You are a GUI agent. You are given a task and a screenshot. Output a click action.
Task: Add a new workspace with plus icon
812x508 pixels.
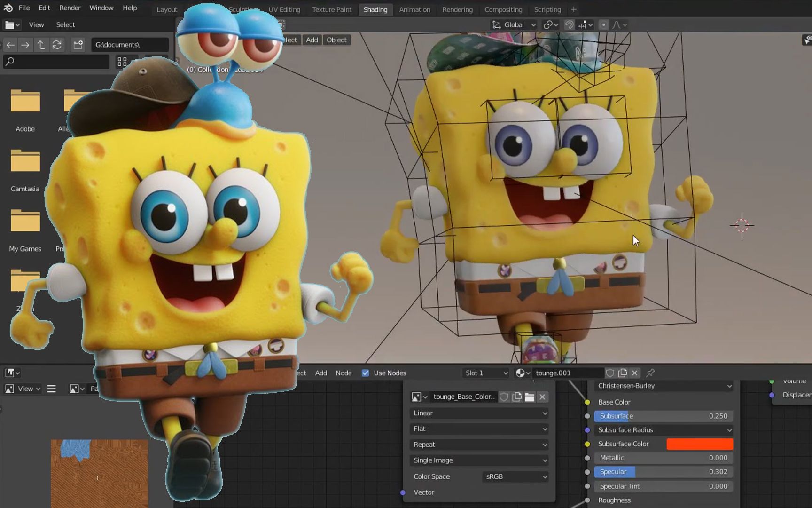[x=574, y=9]
